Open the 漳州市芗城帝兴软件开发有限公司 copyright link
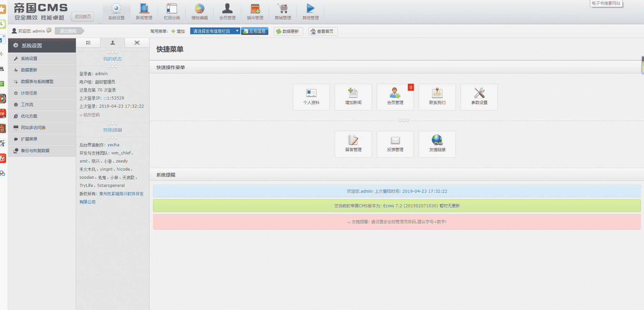The height and width of the screenshot is (310, 644). pyautogui.click(x=112, y=198)
